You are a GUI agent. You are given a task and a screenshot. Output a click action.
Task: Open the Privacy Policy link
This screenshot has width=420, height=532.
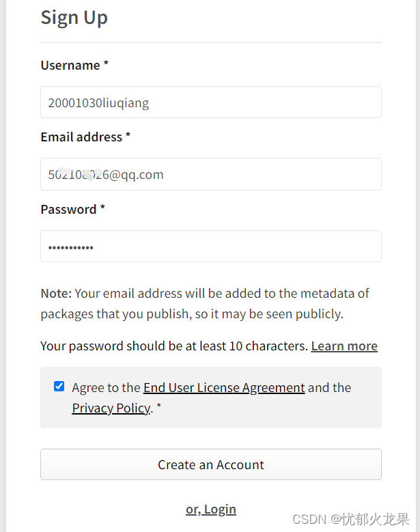tap(111, 408)
